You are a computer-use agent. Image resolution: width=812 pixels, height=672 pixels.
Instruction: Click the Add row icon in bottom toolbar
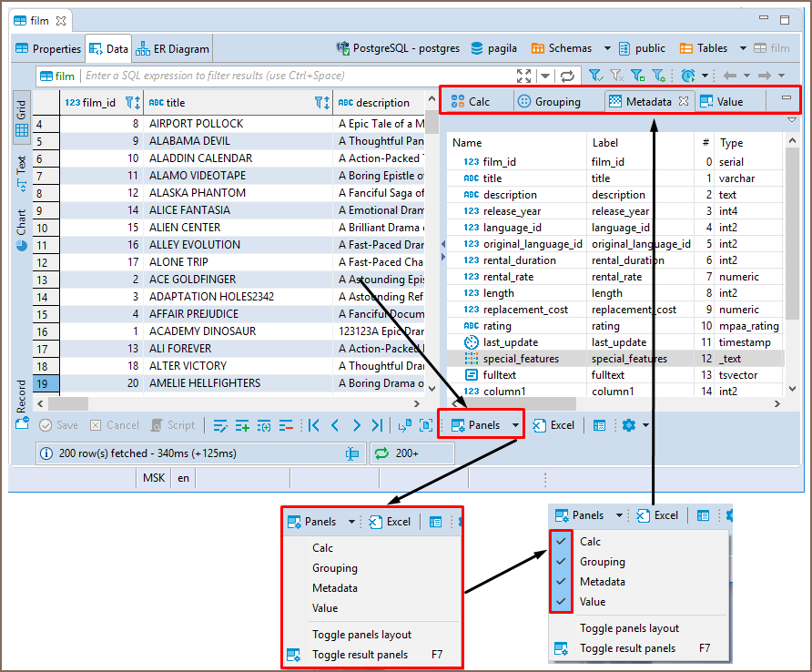point(242,425)
